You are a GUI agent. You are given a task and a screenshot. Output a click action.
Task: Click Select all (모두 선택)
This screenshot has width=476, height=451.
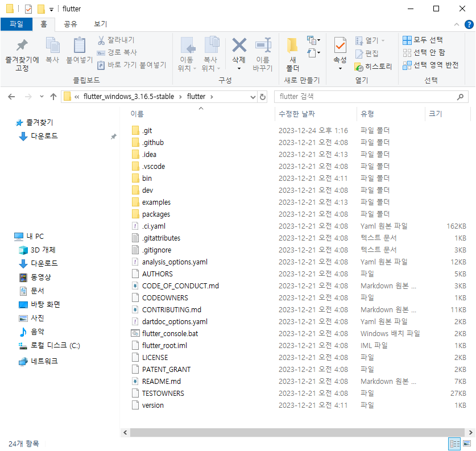coord(423,40)
